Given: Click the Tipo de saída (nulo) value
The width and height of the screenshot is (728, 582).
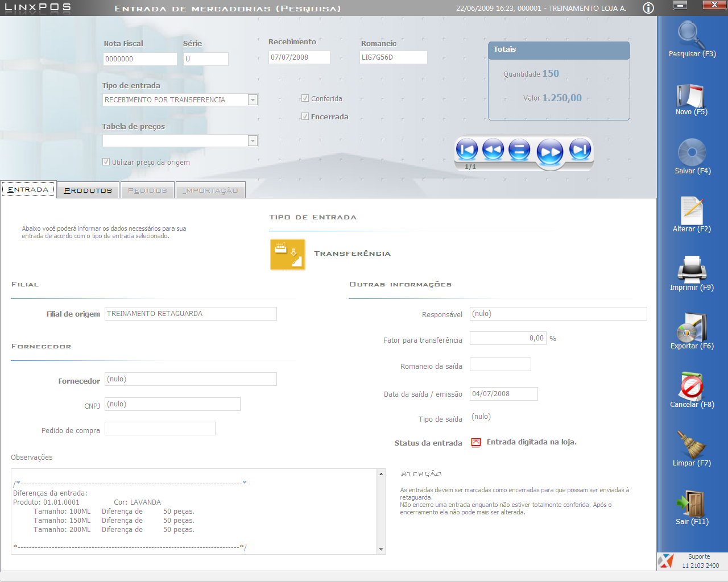Looking at the screenshot, I should click(x=481, y=417).
